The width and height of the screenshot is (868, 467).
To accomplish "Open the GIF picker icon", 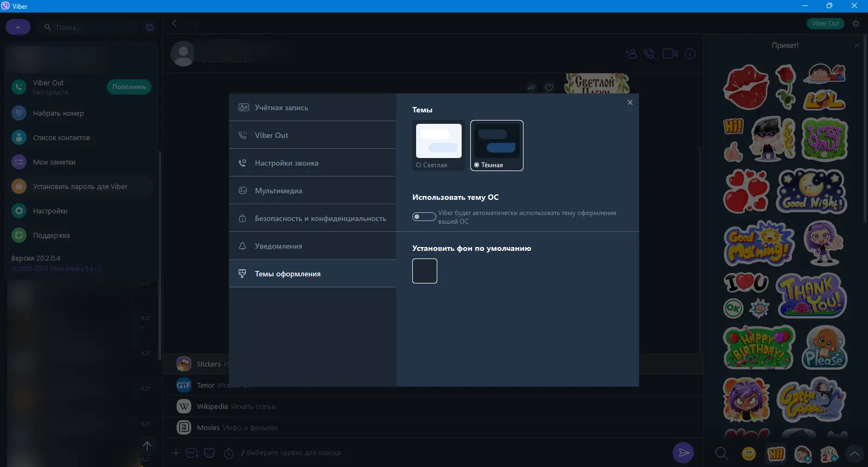I will [x=192, y=453].
